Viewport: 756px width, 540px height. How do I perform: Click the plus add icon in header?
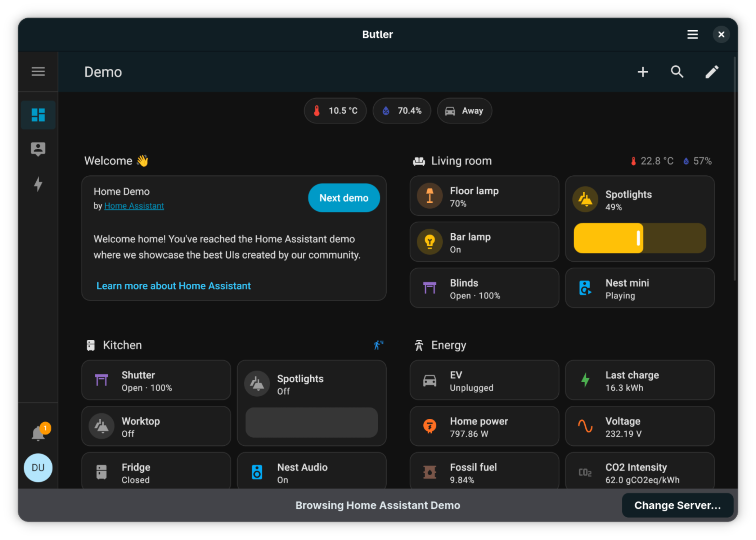(643, 72)
